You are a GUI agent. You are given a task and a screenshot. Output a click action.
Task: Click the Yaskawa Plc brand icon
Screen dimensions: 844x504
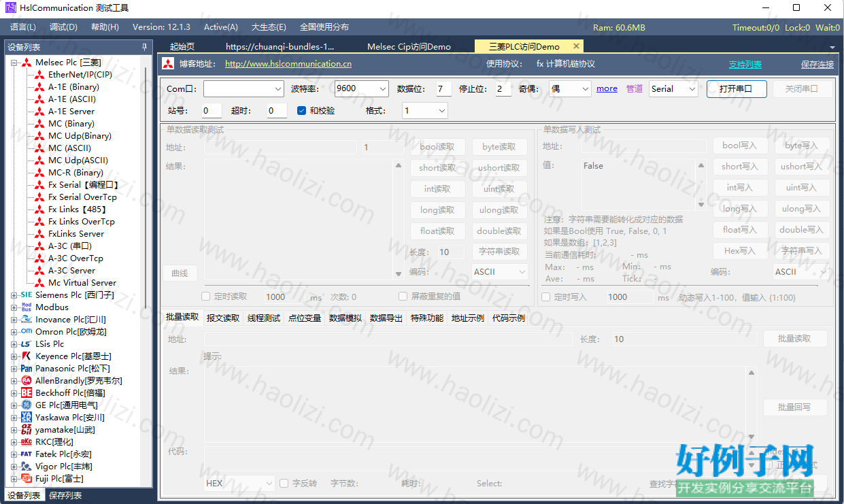click(27, 418)
